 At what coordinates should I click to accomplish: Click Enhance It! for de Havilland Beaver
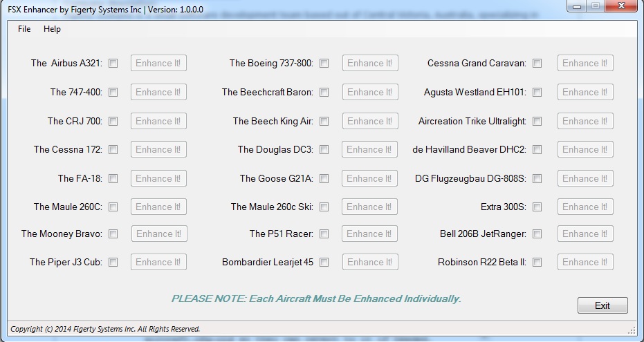[585, 150]
